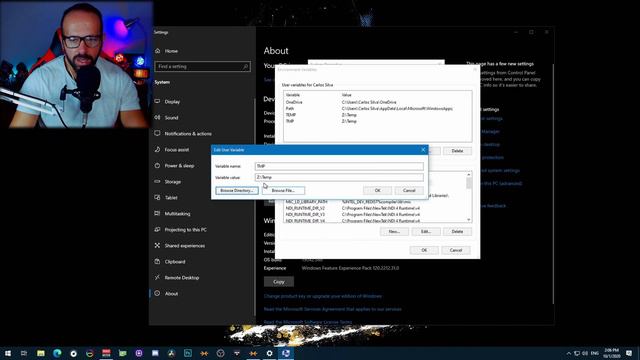Click the Variable name text field
This screenshot has height=360, width=640.
pos(339,166)
